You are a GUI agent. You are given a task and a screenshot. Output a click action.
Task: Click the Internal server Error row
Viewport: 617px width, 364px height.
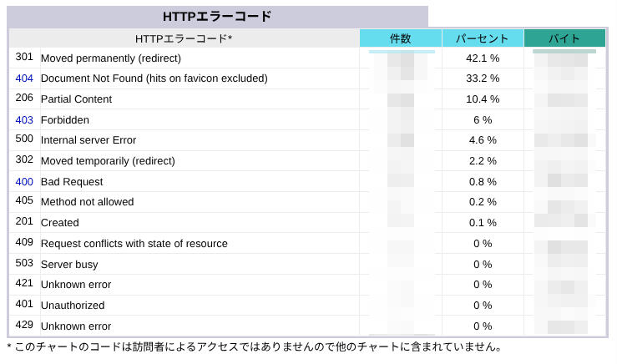click(307, 140)
